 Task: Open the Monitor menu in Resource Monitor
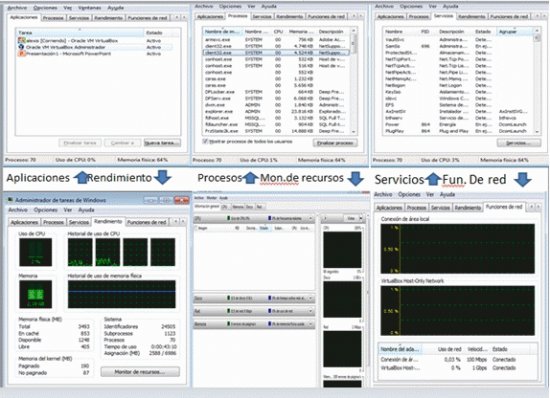(212, 198)
